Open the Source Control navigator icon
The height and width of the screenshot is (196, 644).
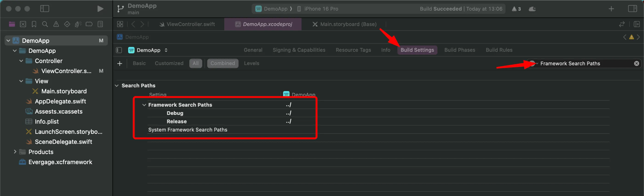click(23, 24)
